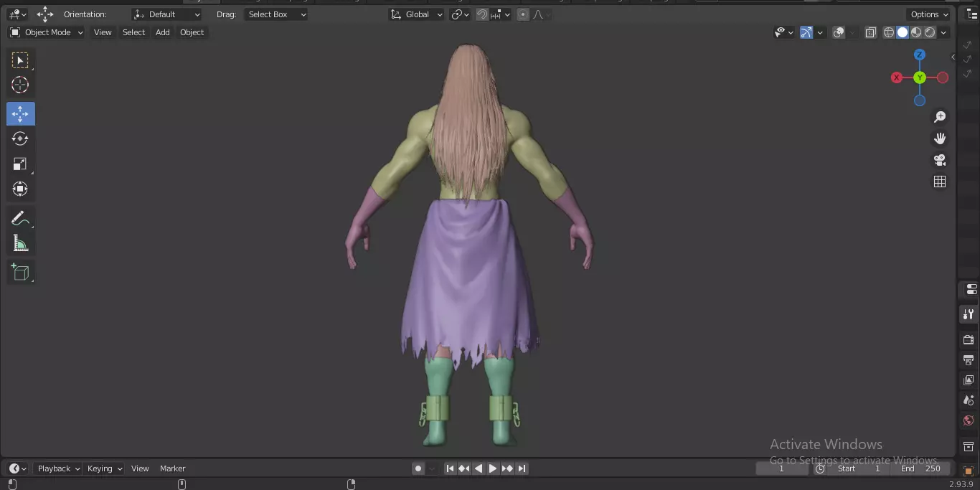Jump to previous keyframe
Screen dimensions: 980x490
464,468
